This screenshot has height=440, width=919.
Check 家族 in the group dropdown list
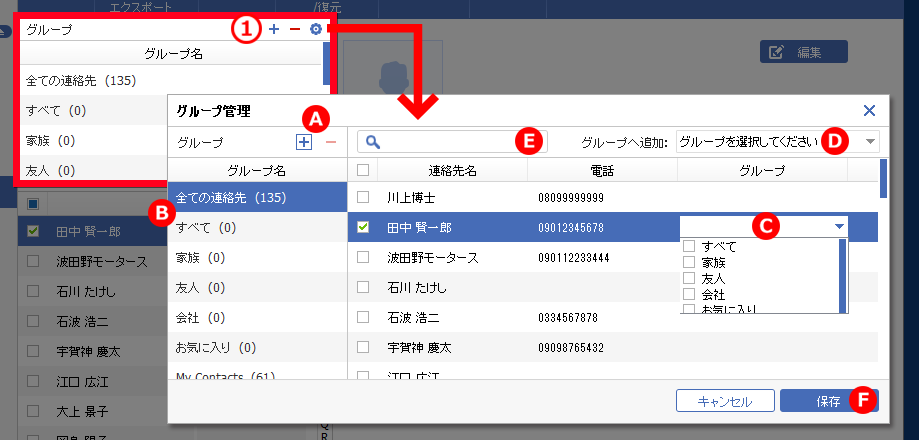point(689,261)
